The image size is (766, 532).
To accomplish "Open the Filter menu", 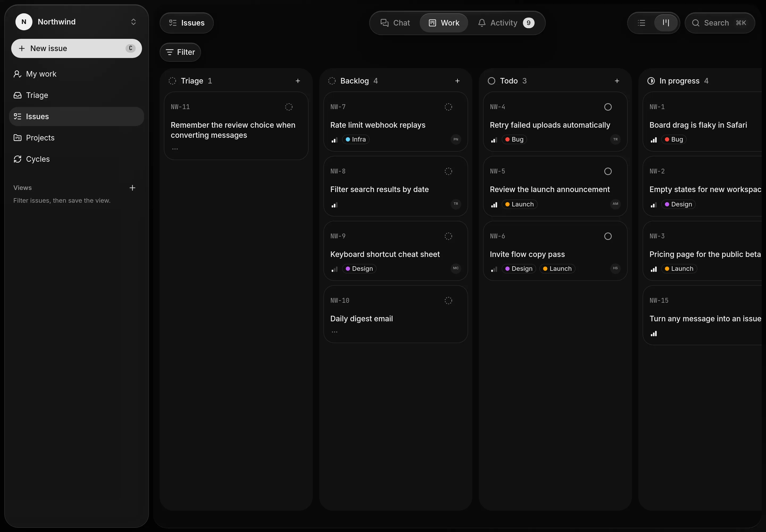I will pyautogui.click(x=180, y=52).
